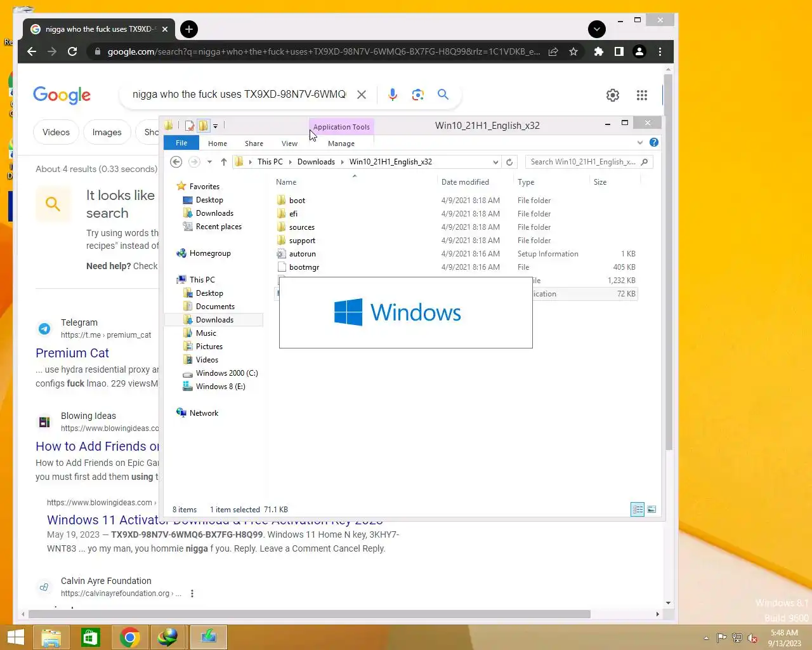Image resolution: width=812 pixels, height=650 pixels.
Task: Open Customize Quick Access Toolbar dropdown
Action: [x=215, y=126]
